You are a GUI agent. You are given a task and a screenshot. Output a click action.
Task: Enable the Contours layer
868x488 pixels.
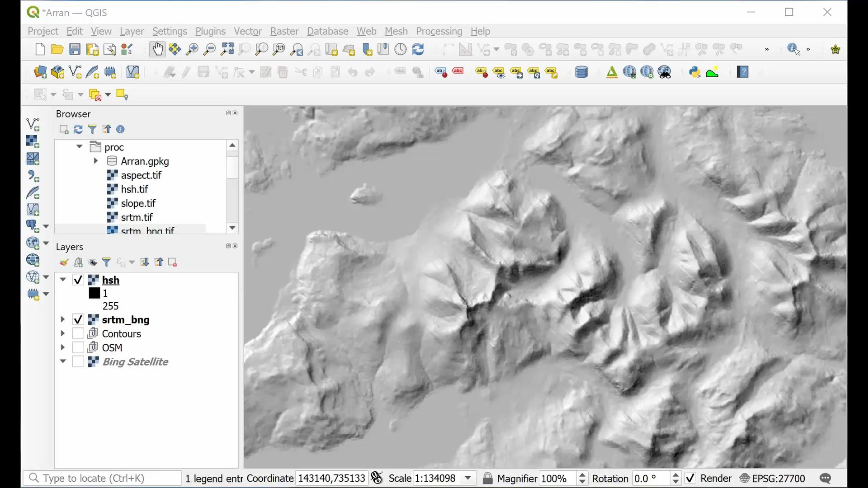click(x=77, y=333)
